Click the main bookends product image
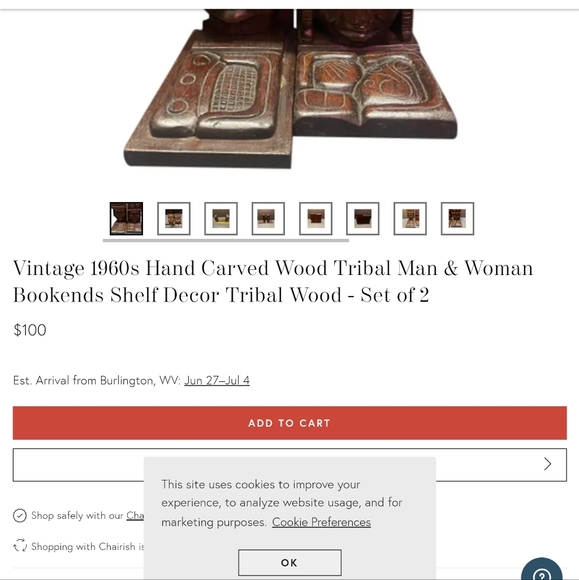 tap(290, 89)
